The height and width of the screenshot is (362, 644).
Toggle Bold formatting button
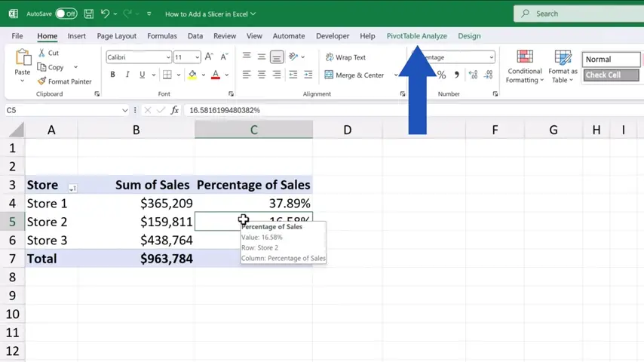tap(112, 75)
